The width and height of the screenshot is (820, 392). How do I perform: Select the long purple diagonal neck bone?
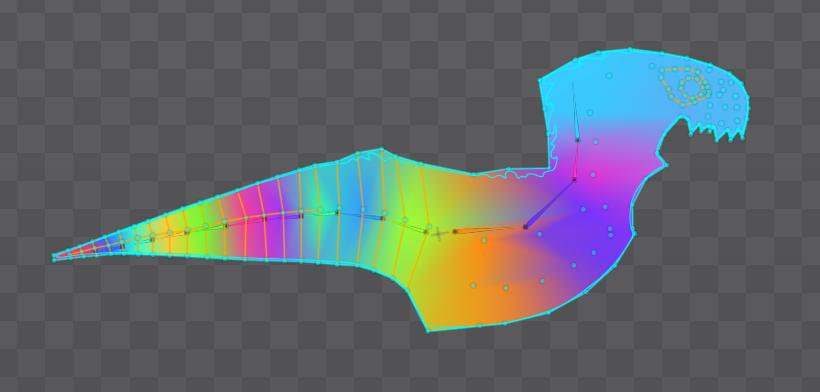[550, 203]
